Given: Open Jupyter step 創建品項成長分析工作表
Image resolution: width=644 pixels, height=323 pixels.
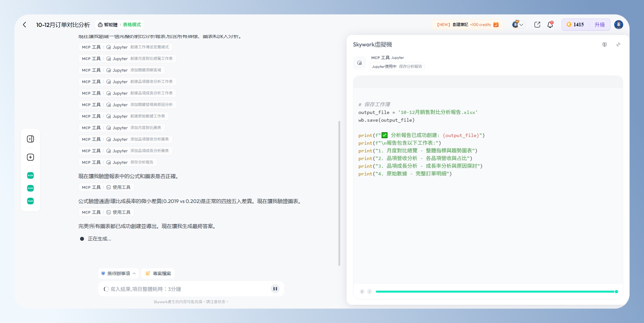Looking at the screenshot, I should (x=128, y=93).
